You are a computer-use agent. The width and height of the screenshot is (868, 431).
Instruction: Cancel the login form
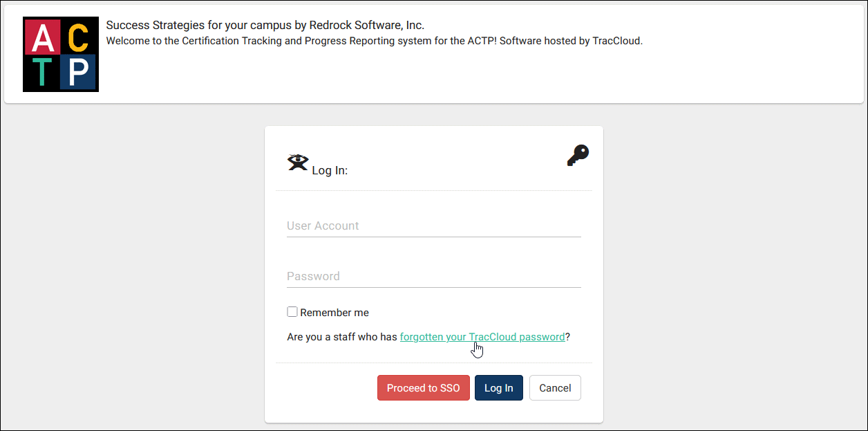(x=555, y=388)
